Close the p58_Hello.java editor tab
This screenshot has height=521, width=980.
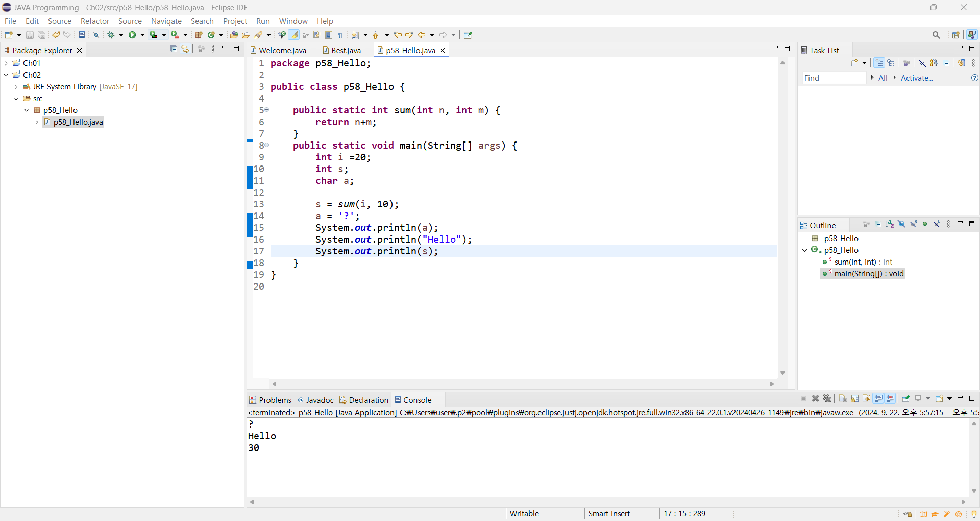pos(442,50)
